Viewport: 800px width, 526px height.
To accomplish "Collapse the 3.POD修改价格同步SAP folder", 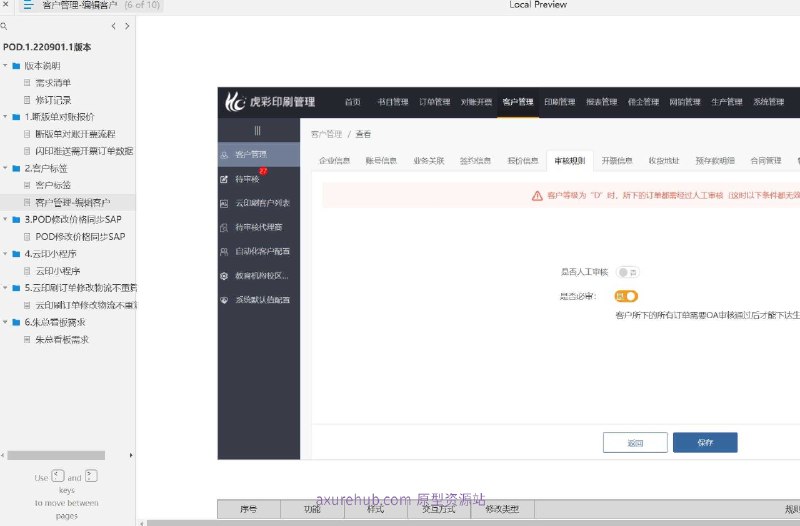I will (5, 219).
